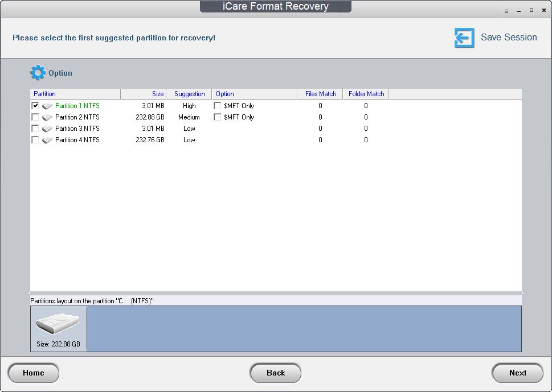
Task: Click the drive icon for Partition 1 NTFS
Action: [x=47, y=106]
